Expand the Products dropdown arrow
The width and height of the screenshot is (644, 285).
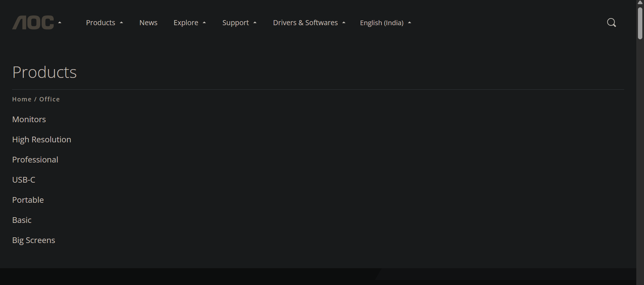121,23
